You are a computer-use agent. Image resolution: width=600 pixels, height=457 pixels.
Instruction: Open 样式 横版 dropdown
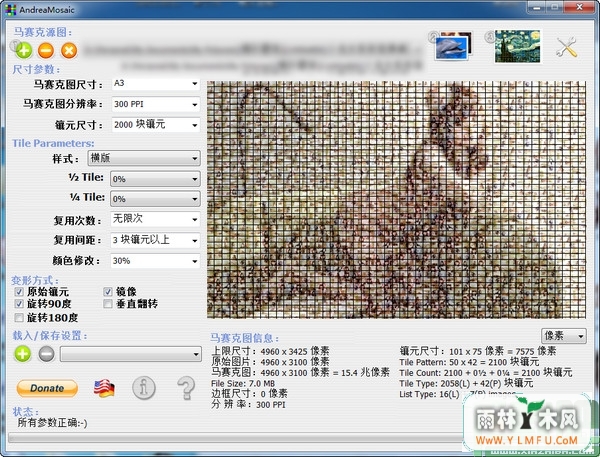tap(144, 158)
